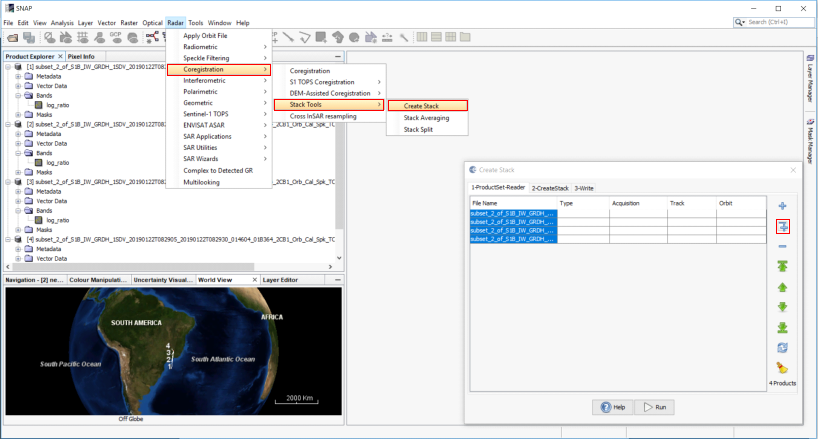The image size is (818, 439).
Task: Select Stack Averaging from the submenu
Action: 426,117
